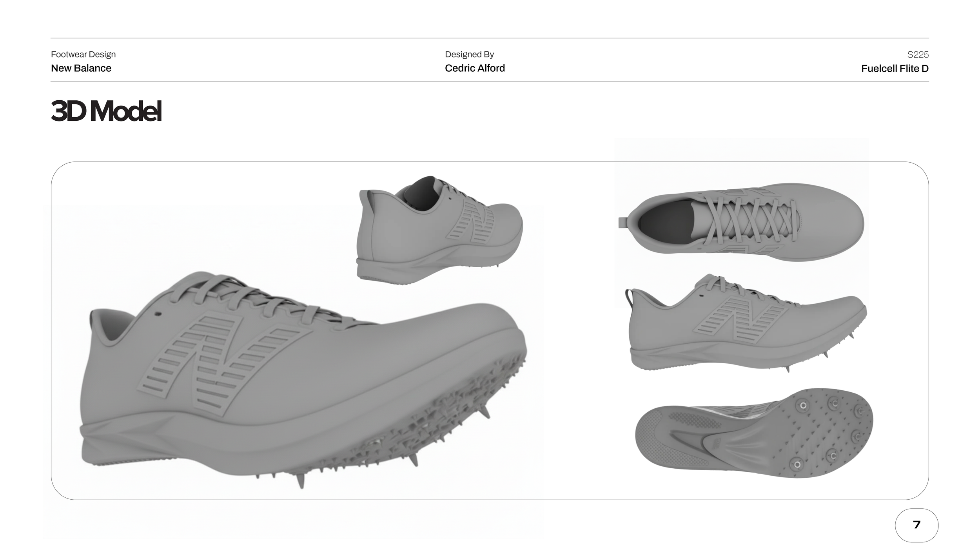Image resolution: width=980 pixels, height=551 pixels.
Task: Click the New Balance brand text
Action: tap(81, 68)
